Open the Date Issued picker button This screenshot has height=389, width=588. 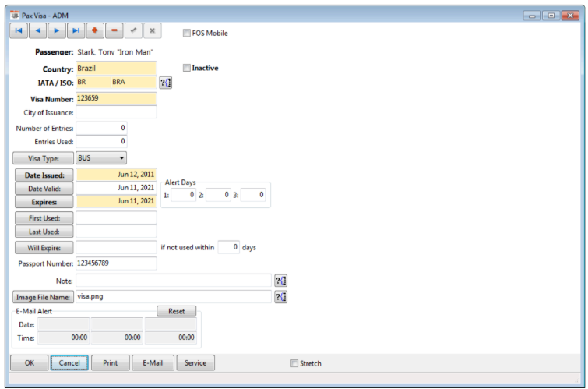[44, 175]
